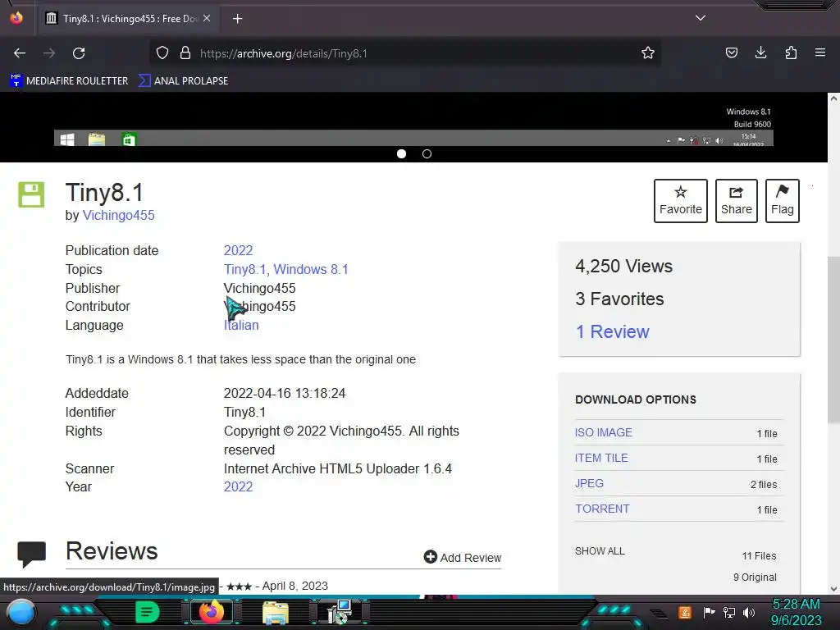Click the Share button

736,201
